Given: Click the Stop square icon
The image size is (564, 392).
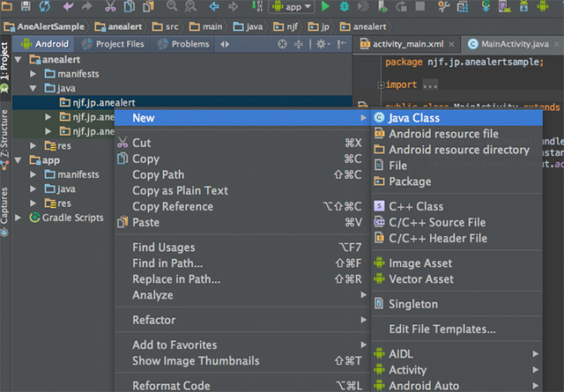Looking at the screenshot, I should [419, 6].
